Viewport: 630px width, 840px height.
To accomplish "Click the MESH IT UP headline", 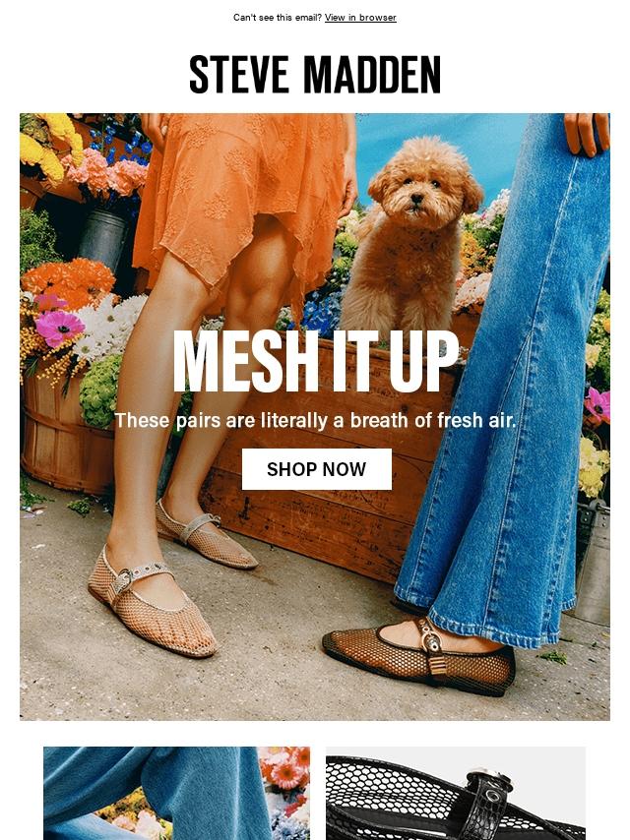I will pos(316,362).
